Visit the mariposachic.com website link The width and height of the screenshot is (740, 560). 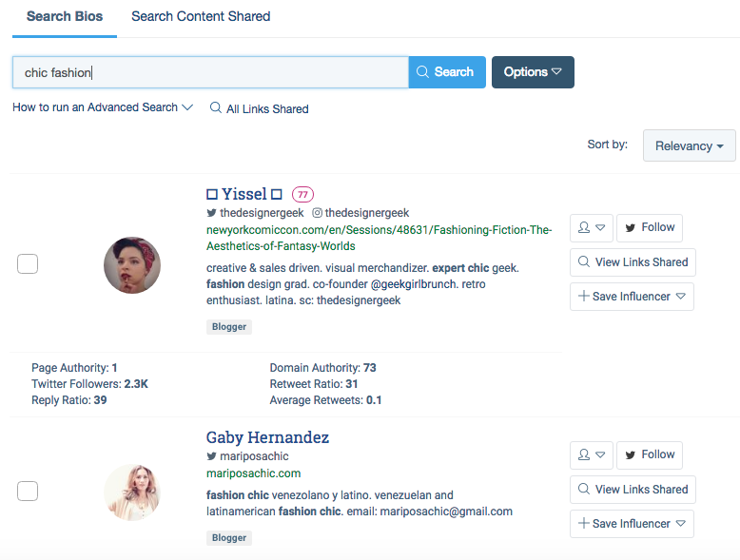click(253, 473)
